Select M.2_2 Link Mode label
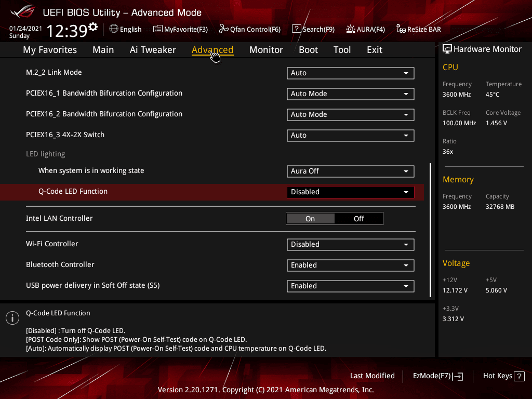The height and width of the screenshot is (399, 532). coord(54,72)
